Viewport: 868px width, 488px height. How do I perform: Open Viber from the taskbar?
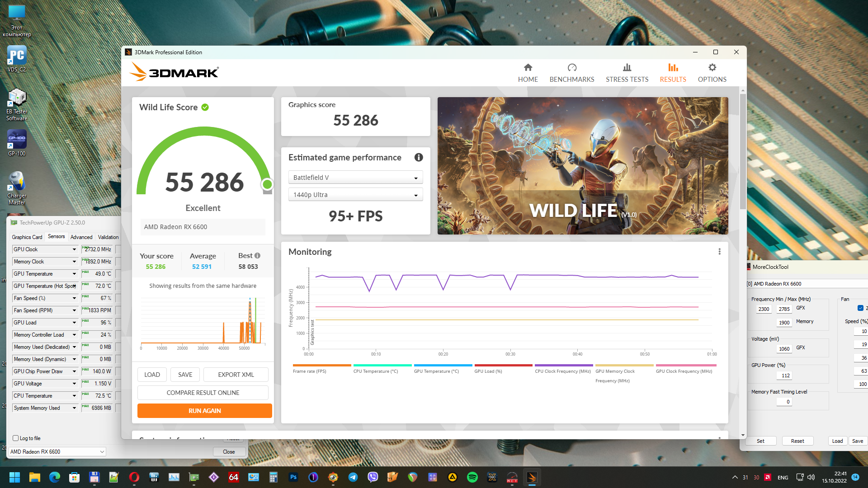click(373, 477)
